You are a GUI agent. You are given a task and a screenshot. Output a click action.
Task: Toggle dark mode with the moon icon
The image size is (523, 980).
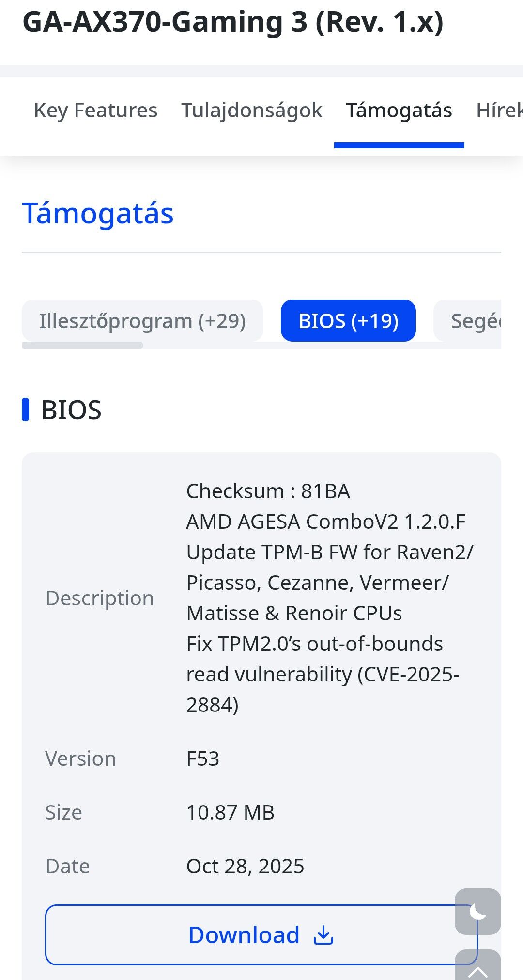pyautogui.click(x=477, y=912)
